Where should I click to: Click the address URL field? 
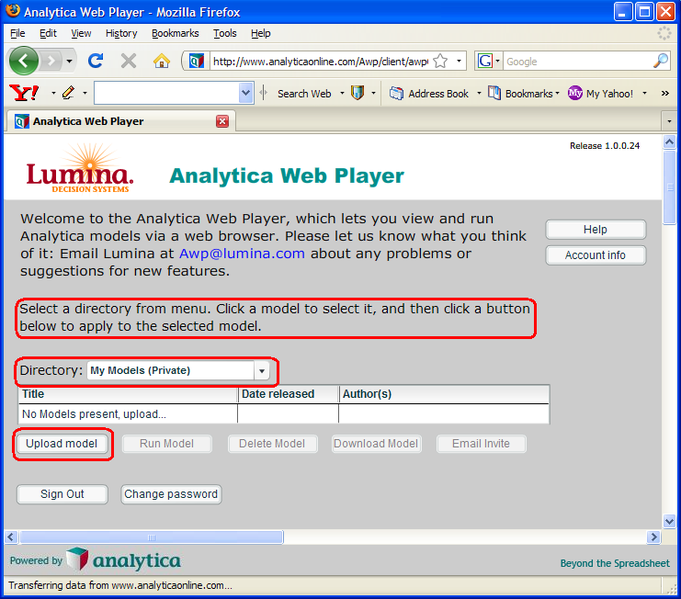pos(321,62)
